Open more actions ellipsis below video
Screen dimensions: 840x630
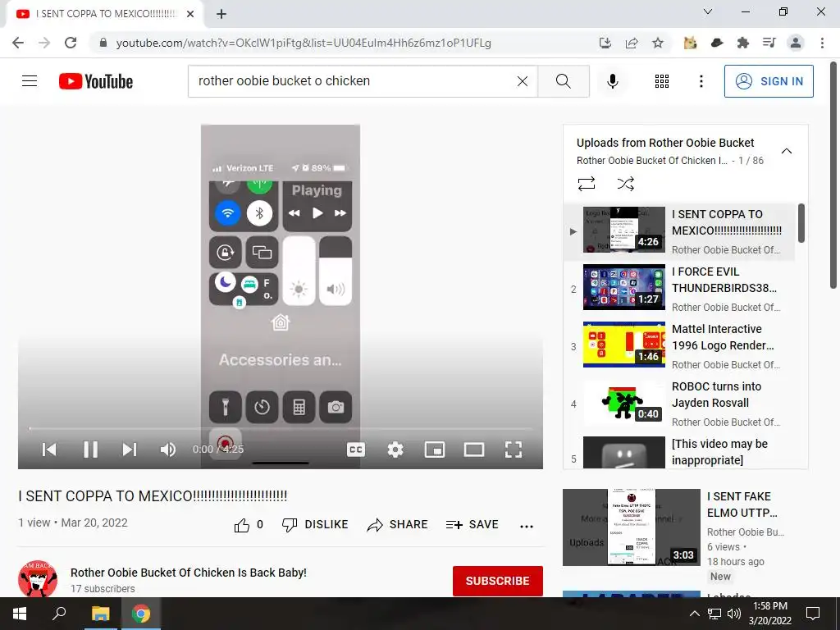pos(527,526)
